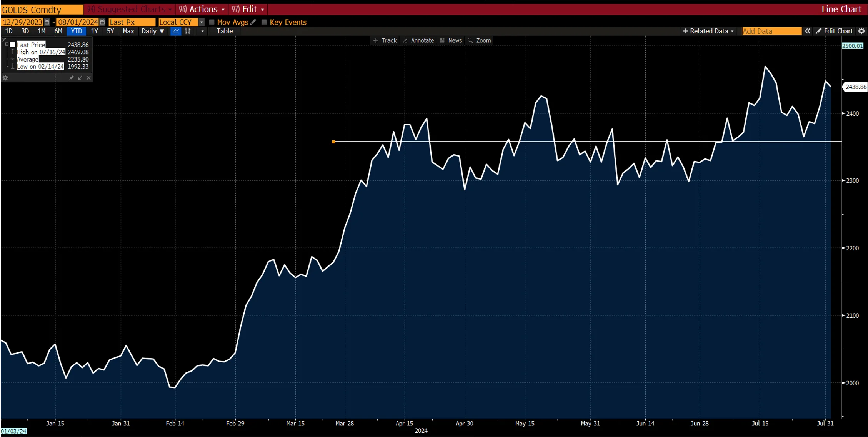Click the Add Data input field

pos(771,31)
